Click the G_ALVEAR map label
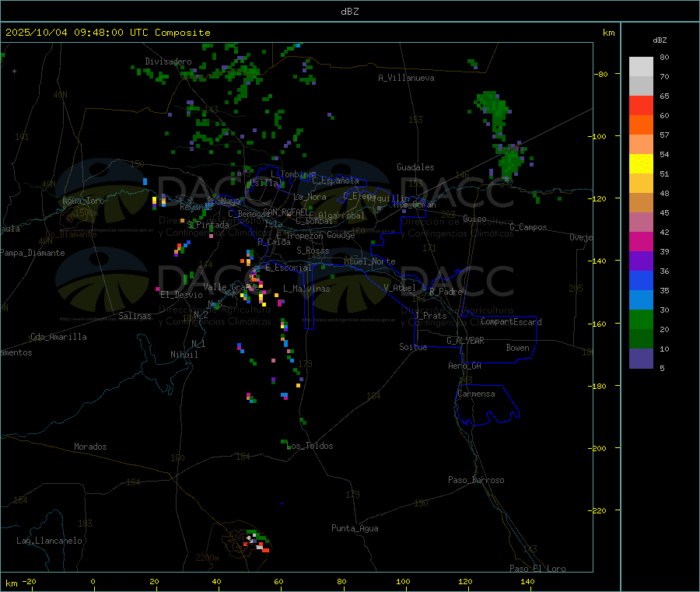 (x=465, y=341)
